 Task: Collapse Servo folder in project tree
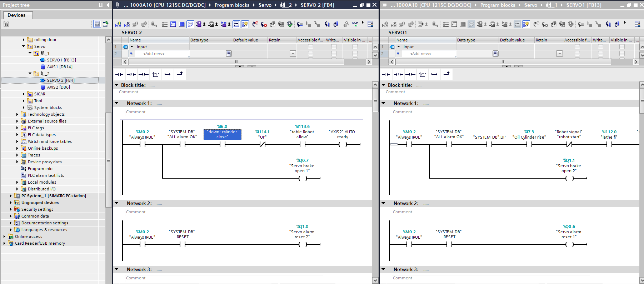coord(24,46)
